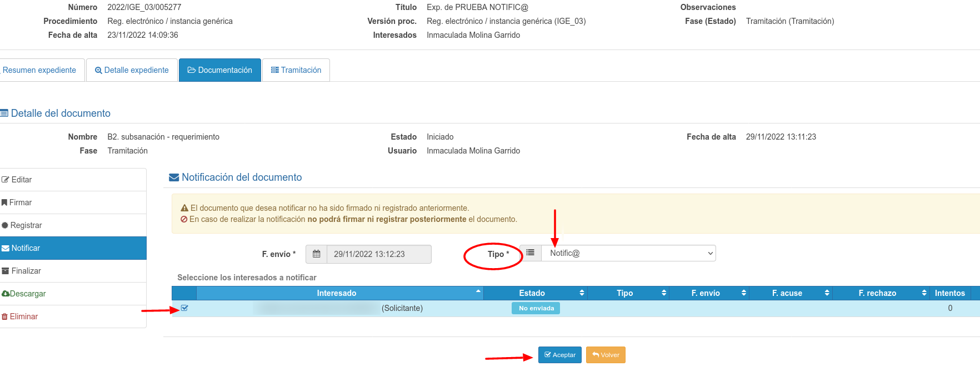Click the calendar icon beside F. envío
The image size is (980, 366).
coord(316,254)
